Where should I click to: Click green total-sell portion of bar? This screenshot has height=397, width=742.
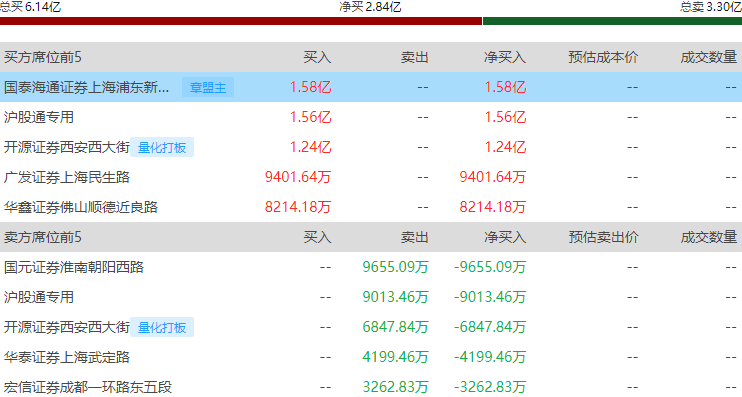(612, 21)
